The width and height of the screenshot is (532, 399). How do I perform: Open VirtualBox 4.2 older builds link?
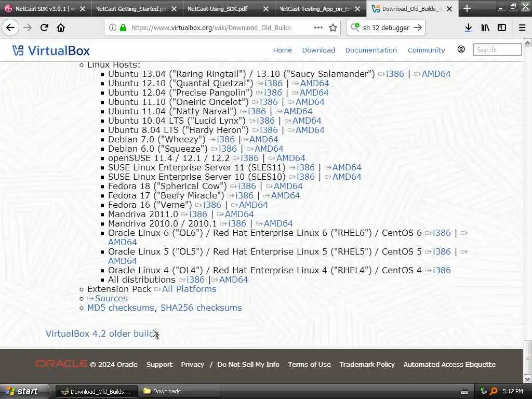click(102, 334)
